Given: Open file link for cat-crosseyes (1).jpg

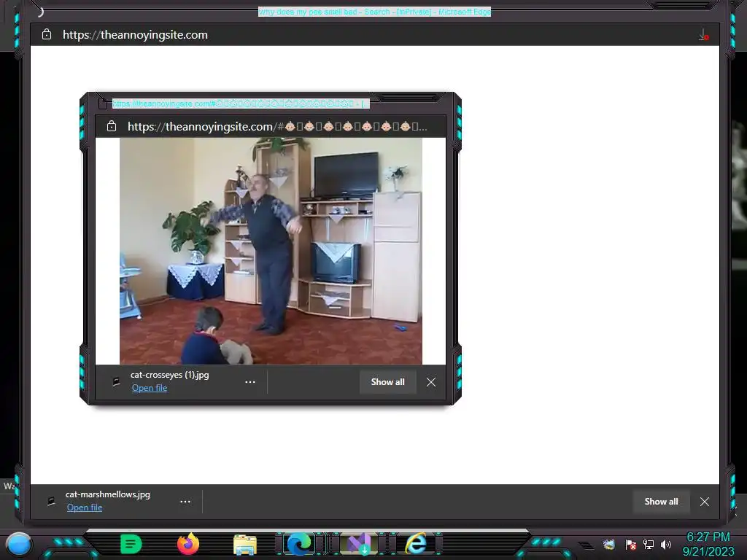Looking at the screenshot, I should coord(150,388).
